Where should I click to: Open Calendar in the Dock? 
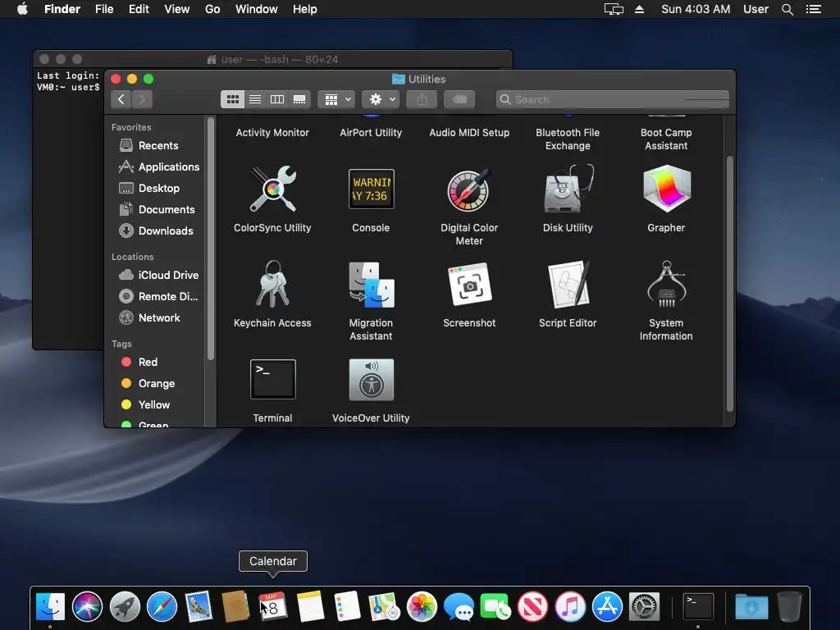point(273,607)
